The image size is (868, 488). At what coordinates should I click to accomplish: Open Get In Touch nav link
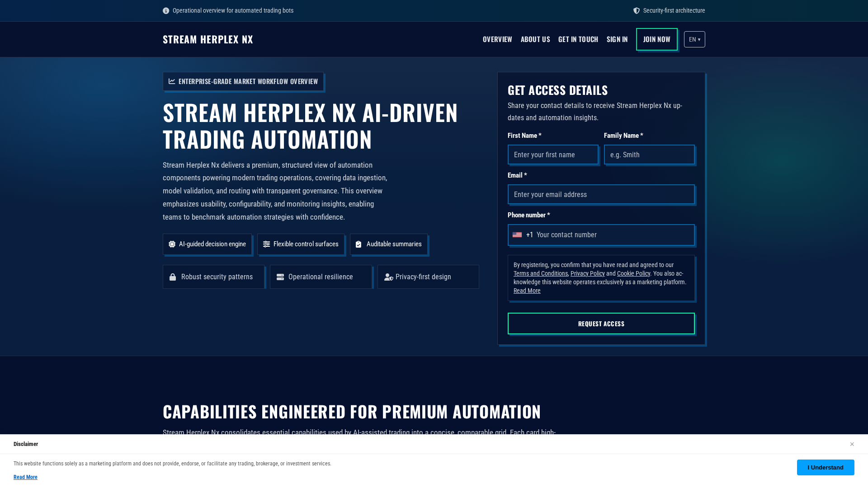tap(578, 39)
